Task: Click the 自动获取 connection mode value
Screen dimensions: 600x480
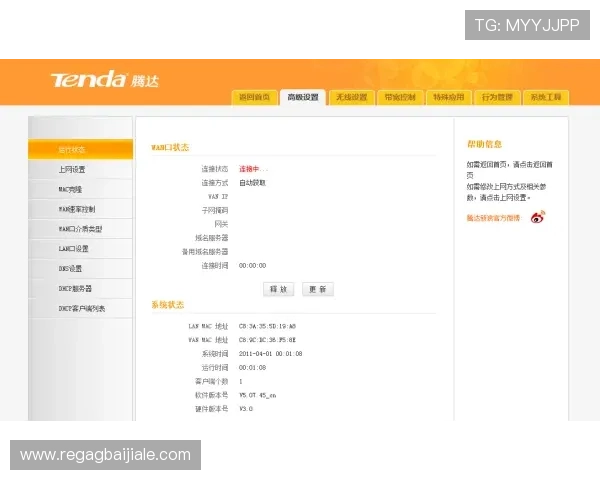Action: tap(252, 183)
